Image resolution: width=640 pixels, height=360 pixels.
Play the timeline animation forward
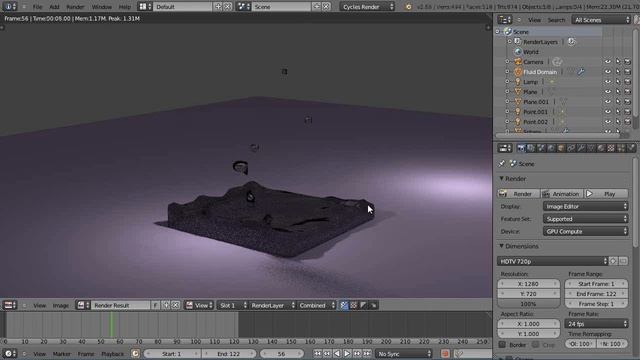(347, 353)
